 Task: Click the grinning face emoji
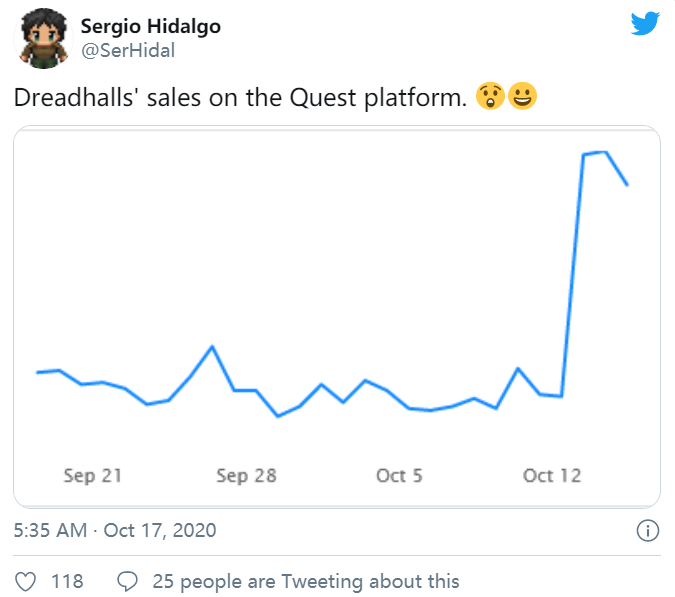tap(521, 98)
